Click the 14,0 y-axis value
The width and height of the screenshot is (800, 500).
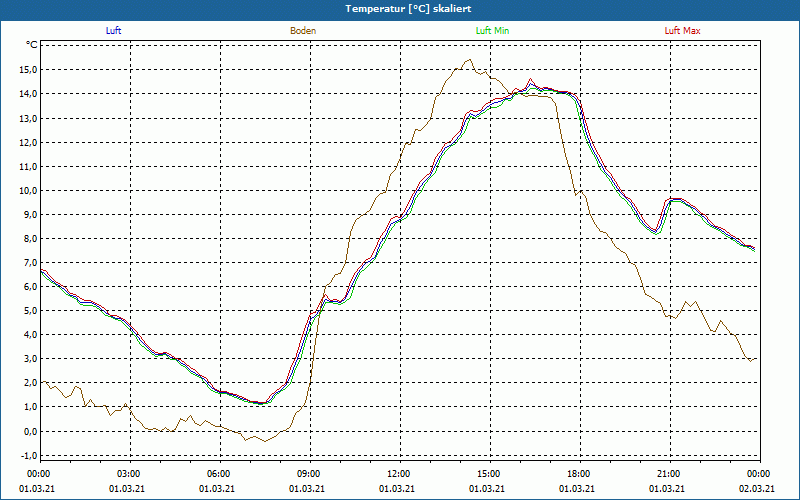pyautogui.click(x=29, y=93)
